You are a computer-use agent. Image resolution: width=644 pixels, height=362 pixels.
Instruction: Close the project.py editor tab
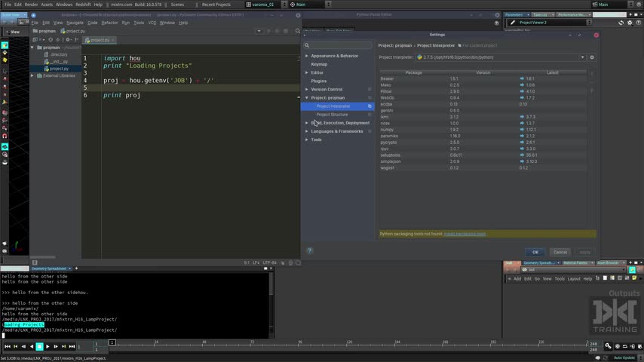[x=112, y=40]
